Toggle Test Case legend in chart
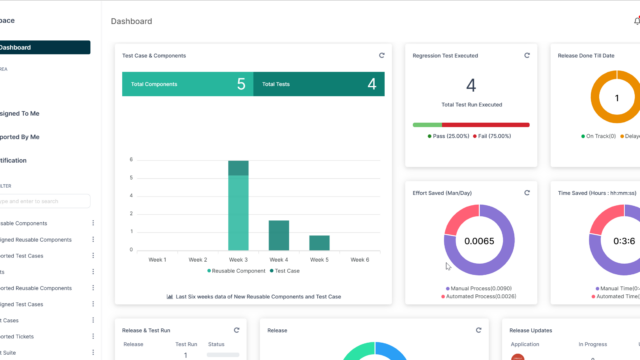 pos(284,271)
